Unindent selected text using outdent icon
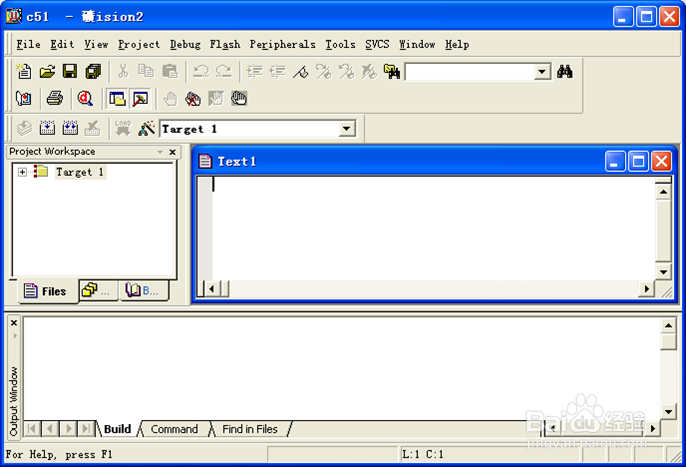 click(x=277, y=71)
